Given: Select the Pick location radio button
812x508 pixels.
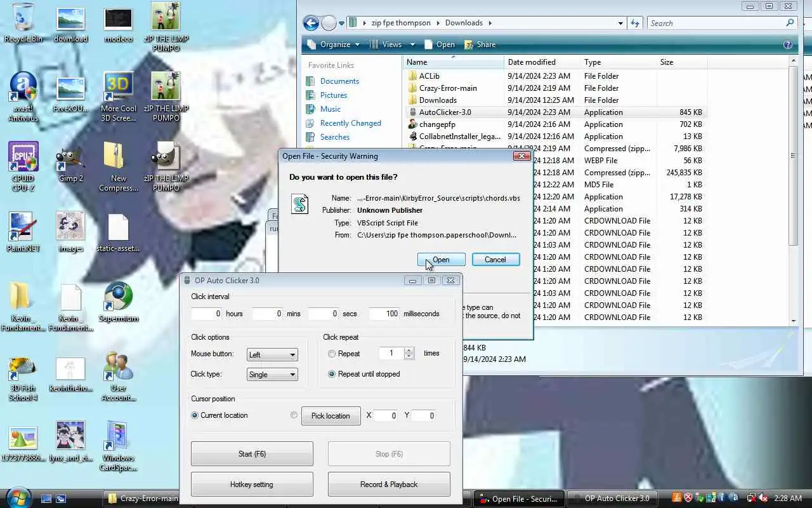Looking at the screenshot, I should pos(294,415).
